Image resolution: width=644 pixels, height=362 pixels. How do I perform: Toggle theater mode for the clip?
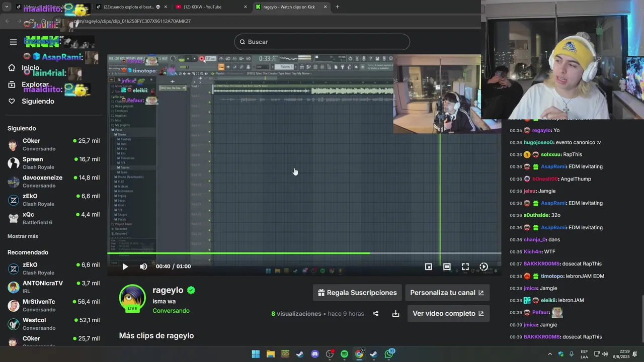point(447,266)
